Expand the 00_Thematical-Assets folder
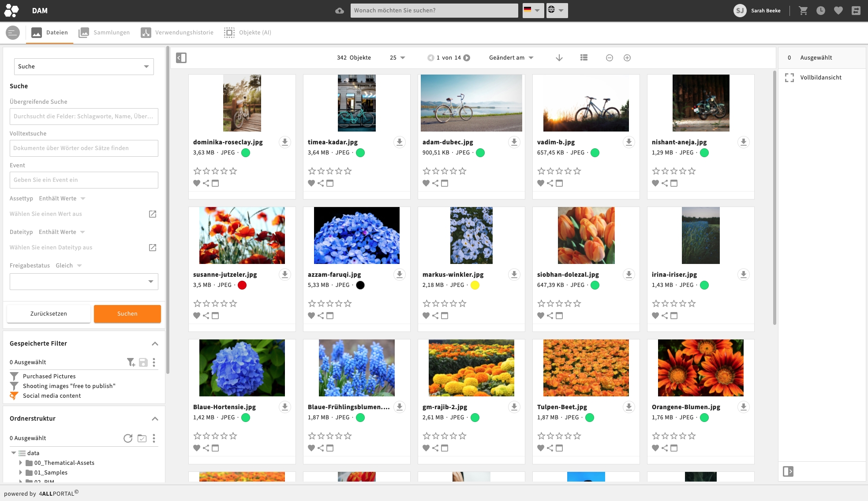 (21, 463)
